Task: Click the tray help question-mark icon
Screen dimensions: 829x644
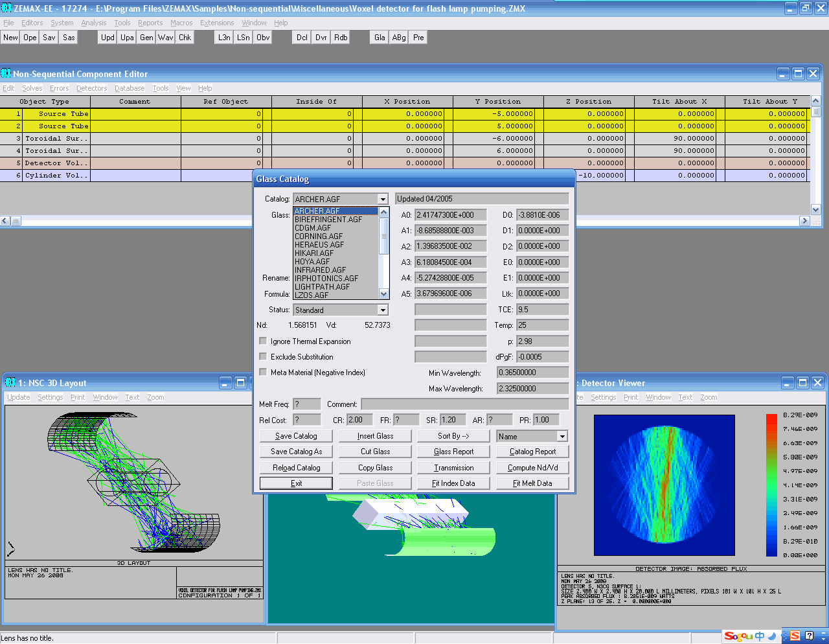Action: pyautogui.click(x=809, y=636)
